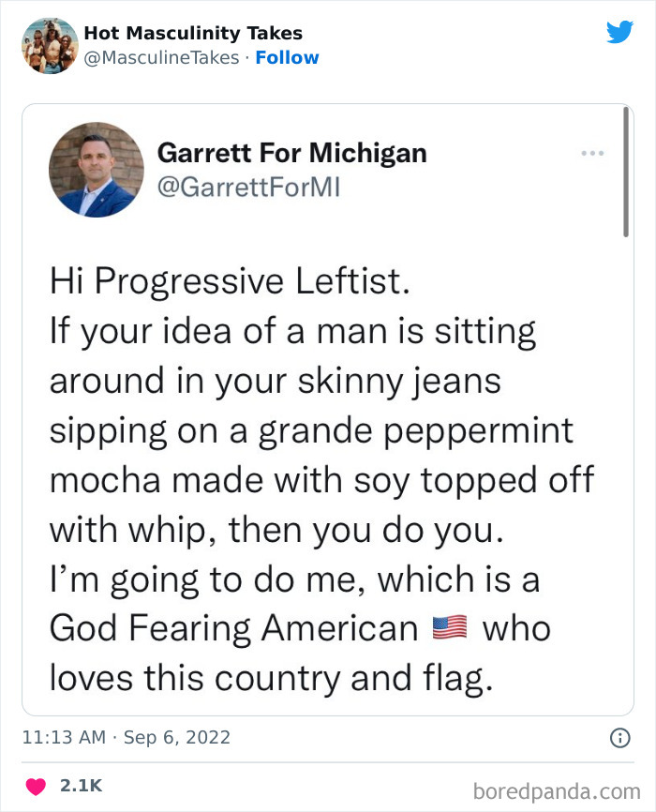This screenshot has height=812, width=656.
Task: Click the 'grande peppermint' text line
Action: pos(310,430)
